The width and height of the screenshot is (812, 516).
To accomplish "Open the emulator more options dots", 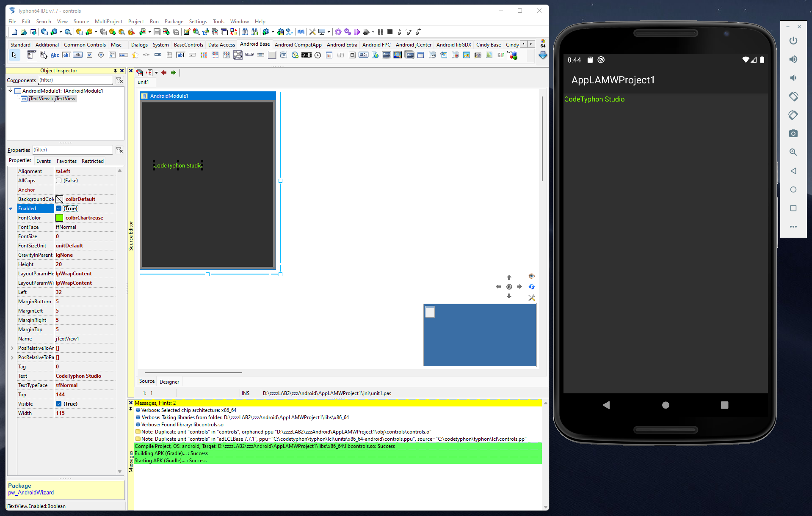I will coord(793,227).
